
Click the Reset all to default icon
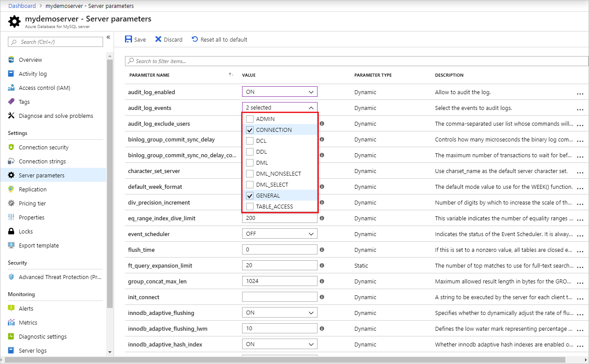(x=195, y=39)
